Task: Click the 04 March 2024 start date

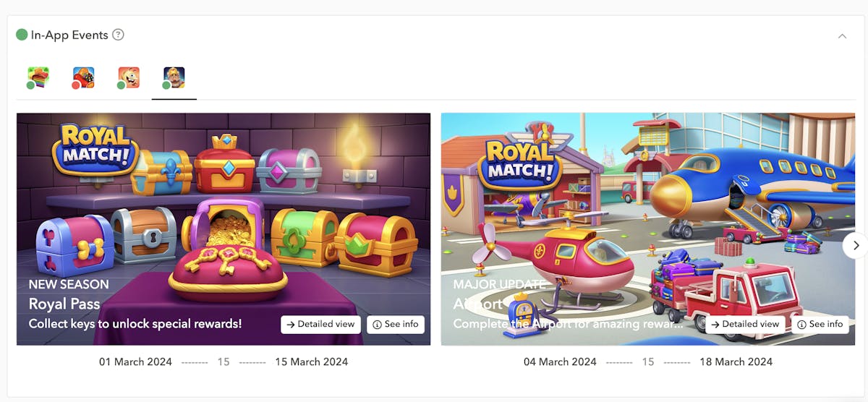Action: pyautogui.click(x=561, y=362)
